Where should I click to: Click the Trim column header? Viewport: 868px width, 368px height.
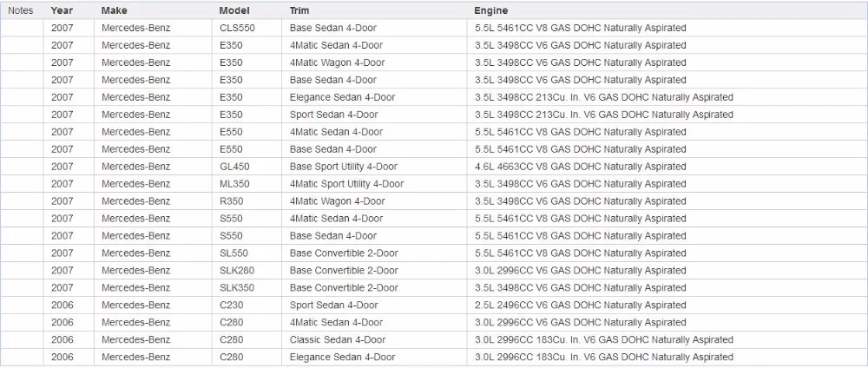pyautogui.click(x=299, y=10)
